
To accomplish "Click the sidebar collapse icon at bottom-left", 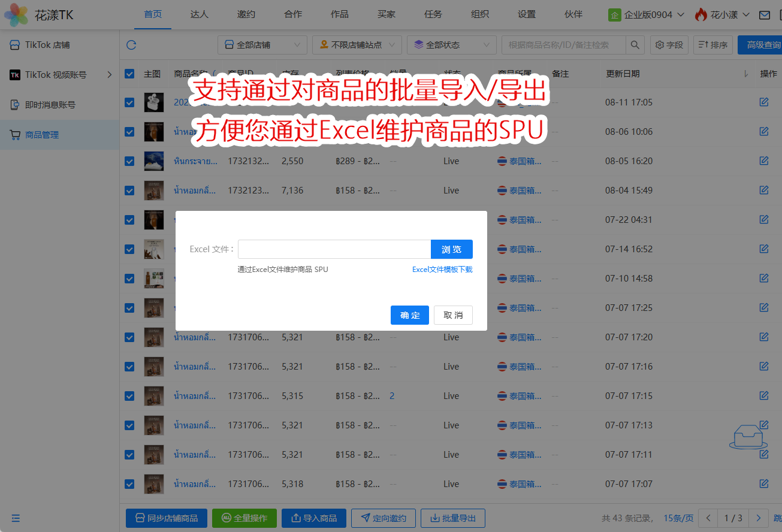I will pyautogui.click(x=16, y=518).
